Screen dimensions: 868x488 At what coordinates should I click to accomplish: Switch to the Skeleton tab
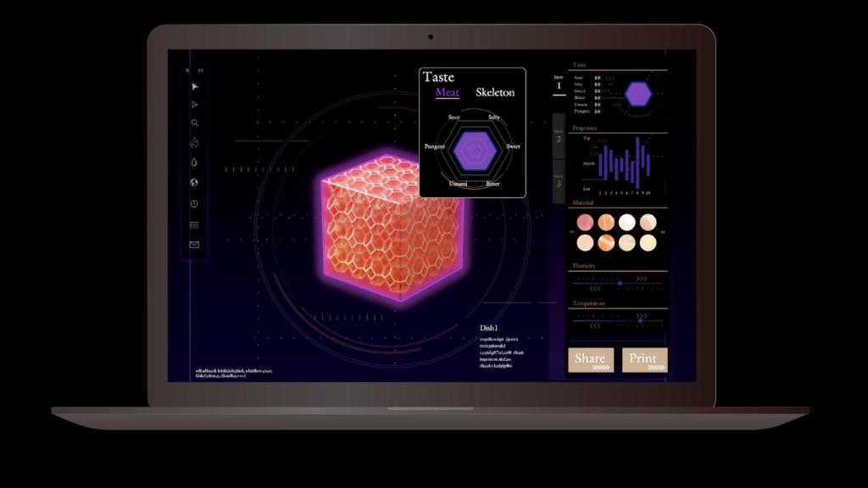(x=495, y=92)
